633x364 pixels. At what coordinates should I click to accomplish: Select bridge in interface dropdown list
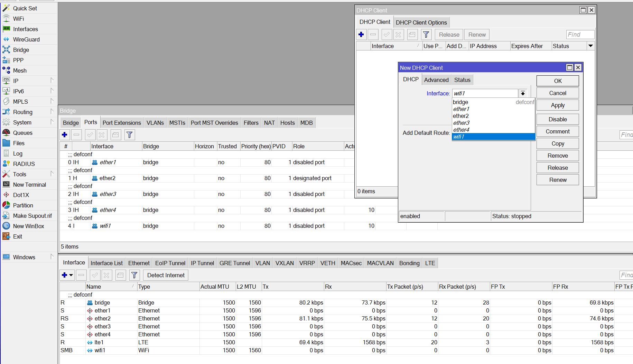point(493,102)
